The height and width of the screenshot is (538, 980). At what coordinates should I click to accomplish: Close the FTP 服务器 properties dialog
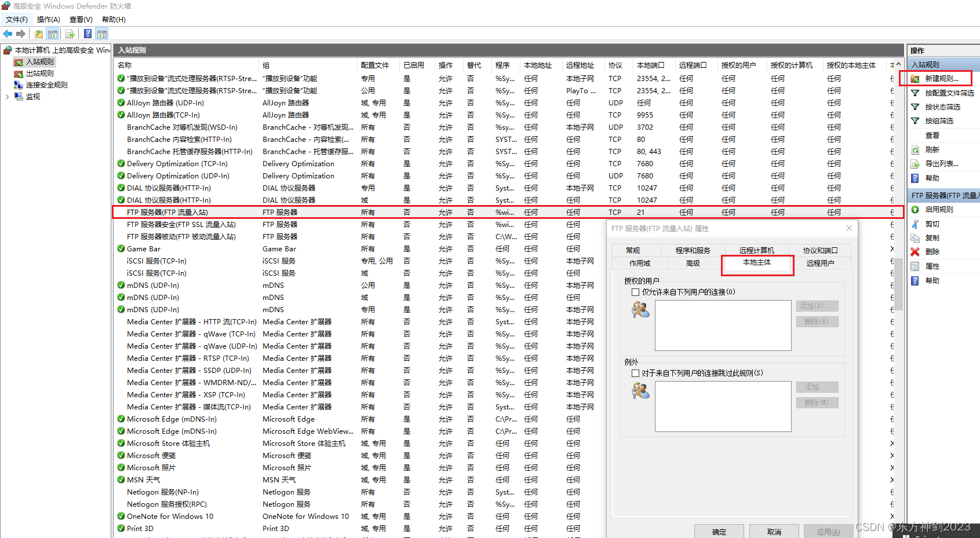848,228
